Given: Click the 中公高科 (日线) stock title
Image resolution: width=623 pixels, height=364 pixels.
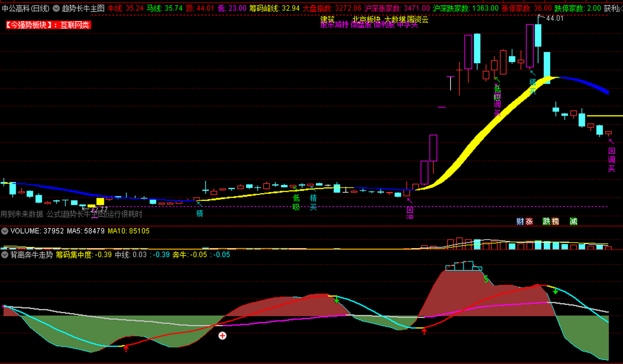Looking at the screenshot, I should 26,9.
